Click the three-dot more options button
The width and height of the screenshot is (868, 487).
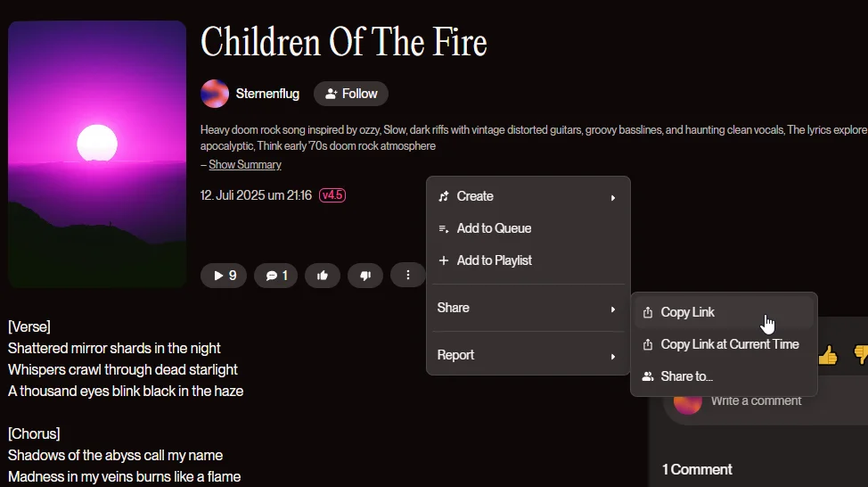[408, 275]
